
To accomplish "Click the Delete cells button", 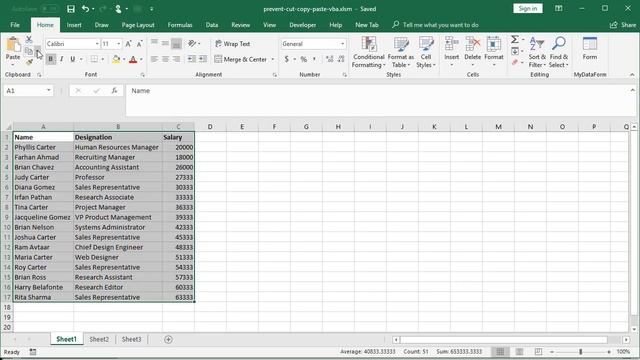I will coord(473,52).
